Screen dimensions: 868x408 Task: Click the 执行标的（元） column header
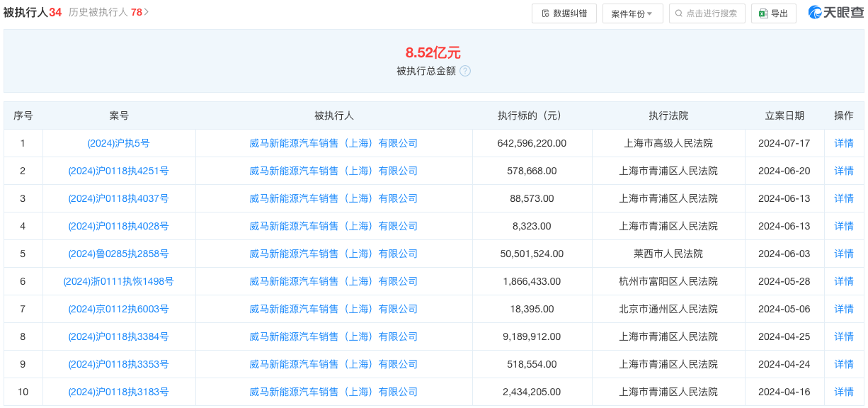click(x=532, y=115)
